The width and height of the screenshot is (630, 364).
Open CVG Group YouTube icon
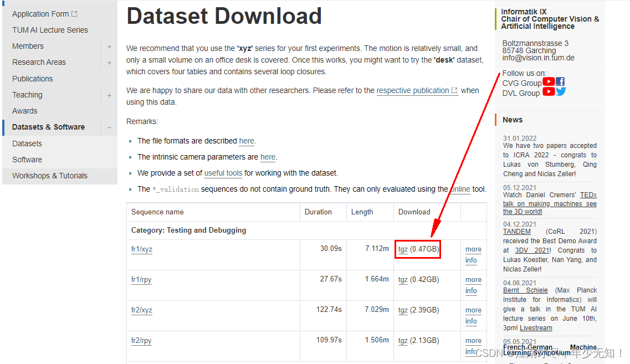click(549, 82)
